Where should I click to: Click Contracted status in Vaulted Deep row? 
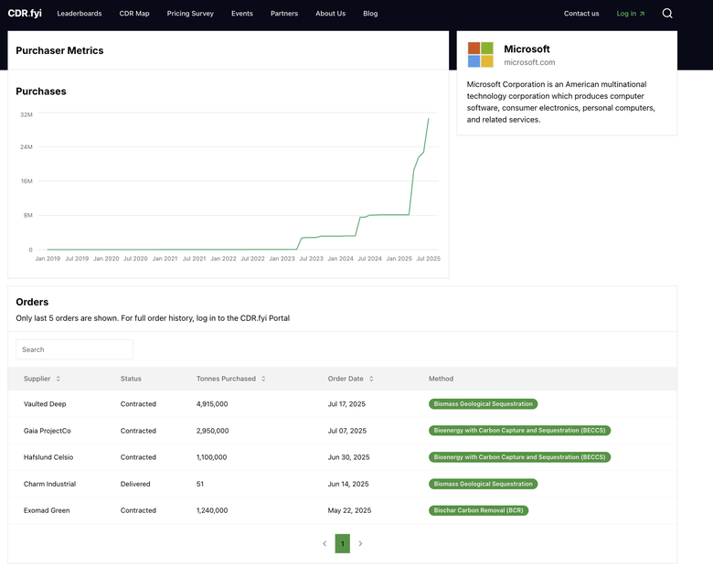[138, 404]
